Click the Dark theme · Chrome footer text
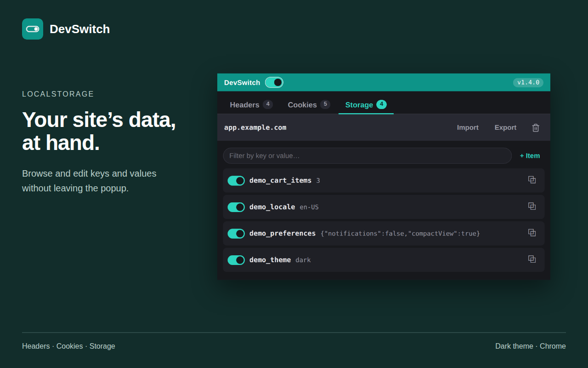Screen dimensions: 588x368 pos(531,346)
